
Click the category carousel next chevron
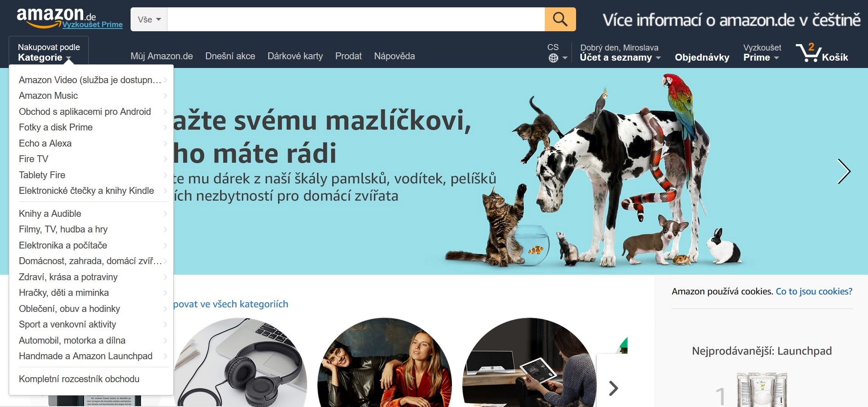pos(613,388)
